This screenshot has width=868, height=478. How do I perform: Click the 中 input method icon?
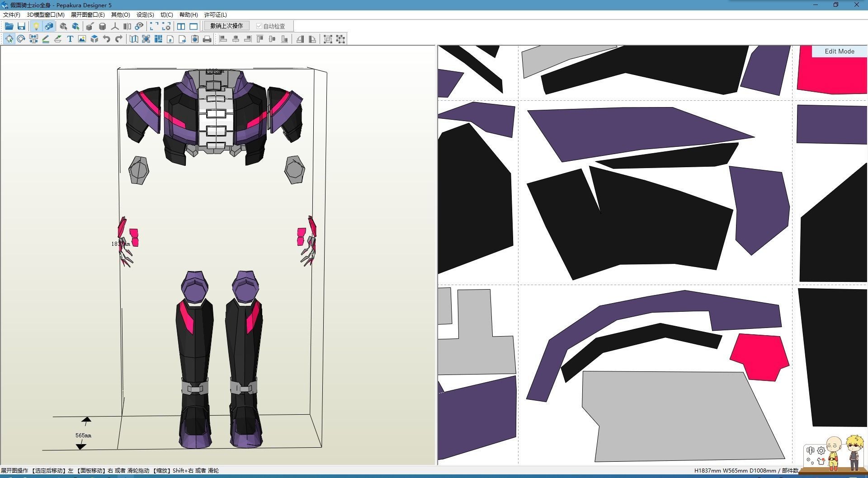pyautogui.click(x=810, y=450)
